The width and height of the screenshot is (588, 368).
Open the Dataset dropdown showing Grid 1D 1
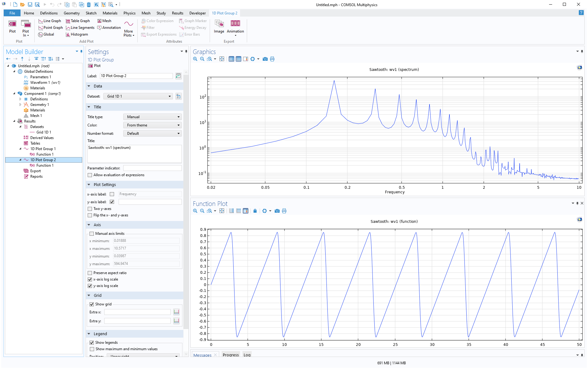click(x=138, y=96)
